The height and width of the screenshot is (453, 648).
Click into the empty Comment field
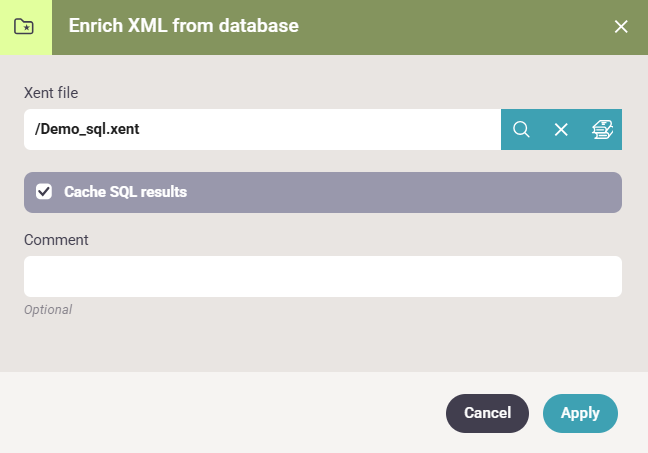point(323,277)
